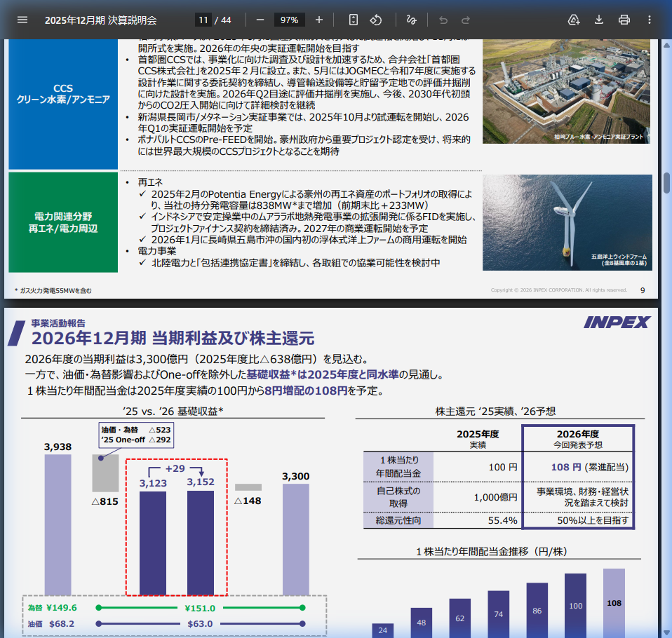Viewport: 672px width, 638px height.
Task: Click the ¥151.0 exchange rate value
Action: coord(200,608)
